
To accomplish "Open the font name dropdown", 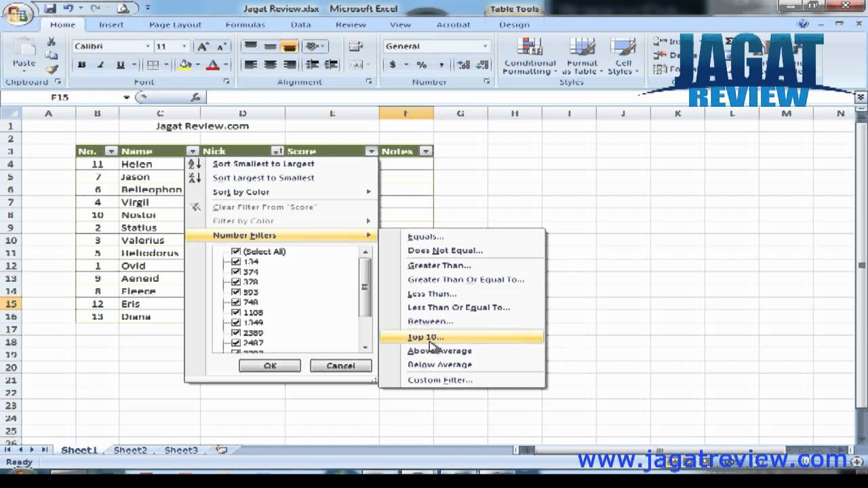I will click(148, 47).
